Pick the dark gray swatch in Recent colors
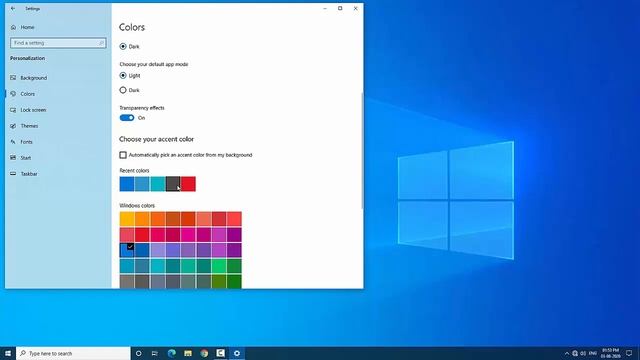 point(173,184)
